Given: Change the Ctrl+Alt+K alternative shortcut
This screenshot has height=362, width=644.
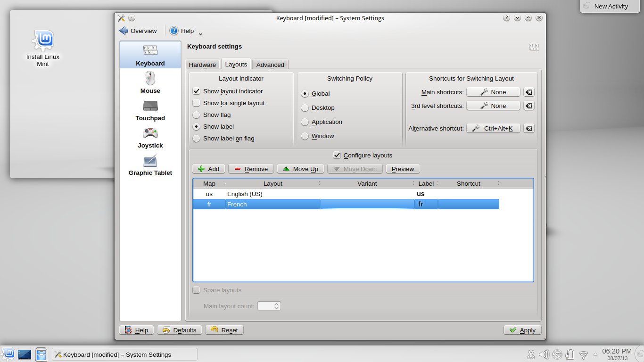Looking at the screenshot, I should (493, 128).
